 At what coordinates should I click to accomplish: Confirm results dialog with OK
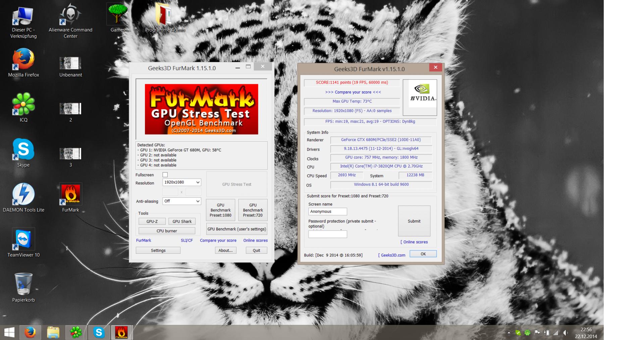coord(423,254)
